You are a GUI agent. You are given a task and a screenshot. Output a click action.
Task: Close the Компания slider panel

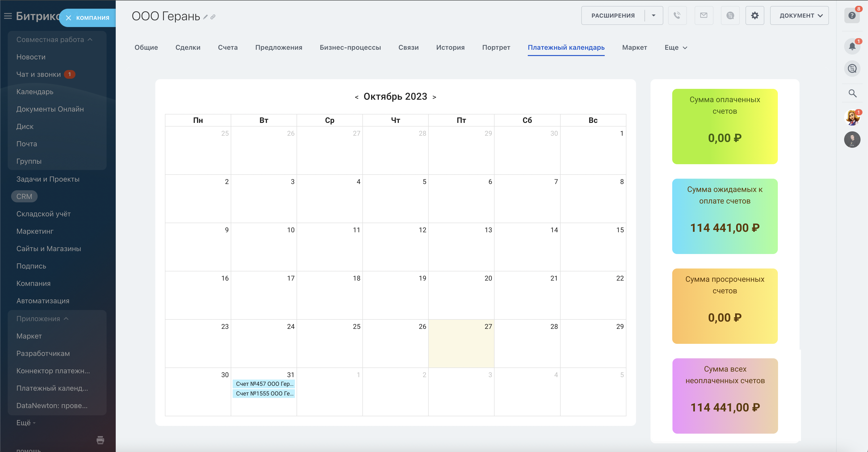(x=68, y=18)
